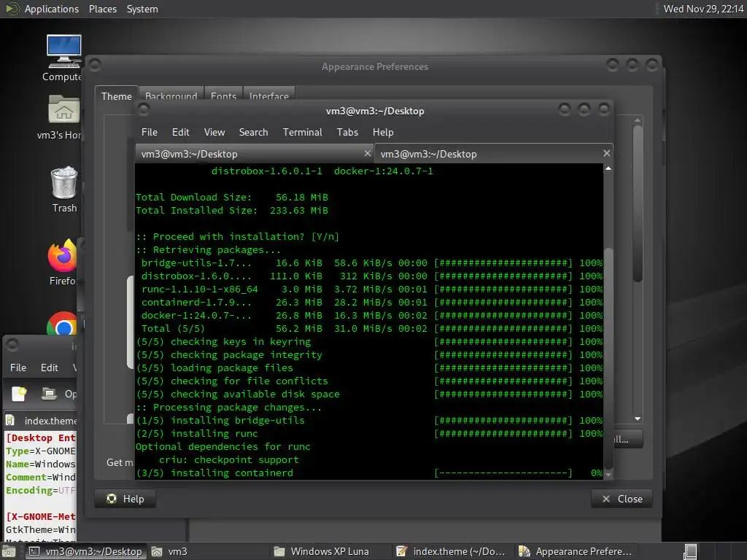Open the terminal Help menu
The width and height of the screenshot is (747, 560).
coord(383,132)
